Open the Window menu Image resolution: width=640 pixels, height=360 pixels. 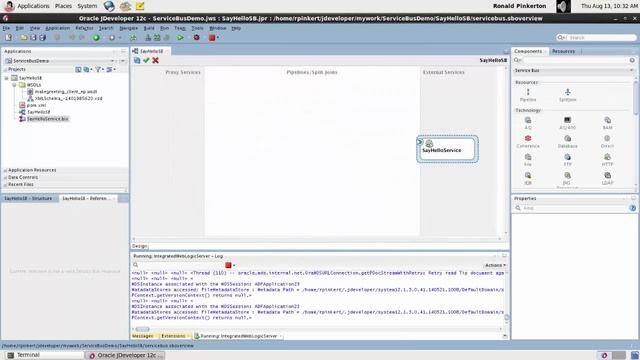[218, 28]
